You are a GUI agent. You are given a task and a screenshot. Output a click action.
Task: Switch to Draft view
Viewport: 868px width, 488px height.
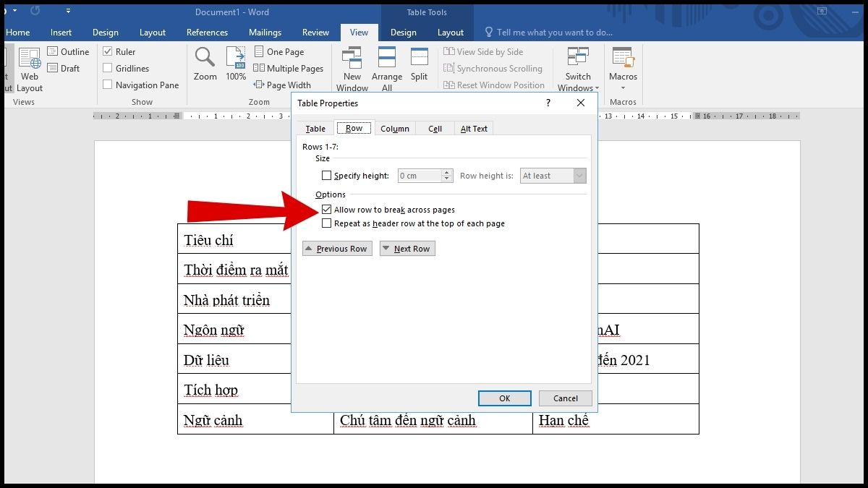click(x=64, y=68)
